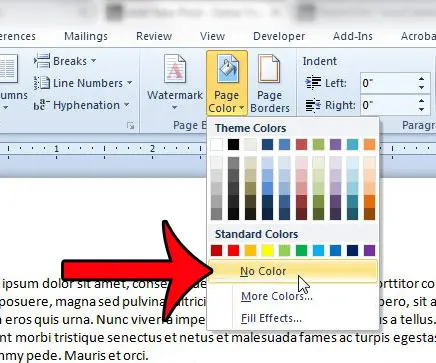Click the Columns layout icon
This screenshot has height=363, width=436.
[x=7, y=69]
